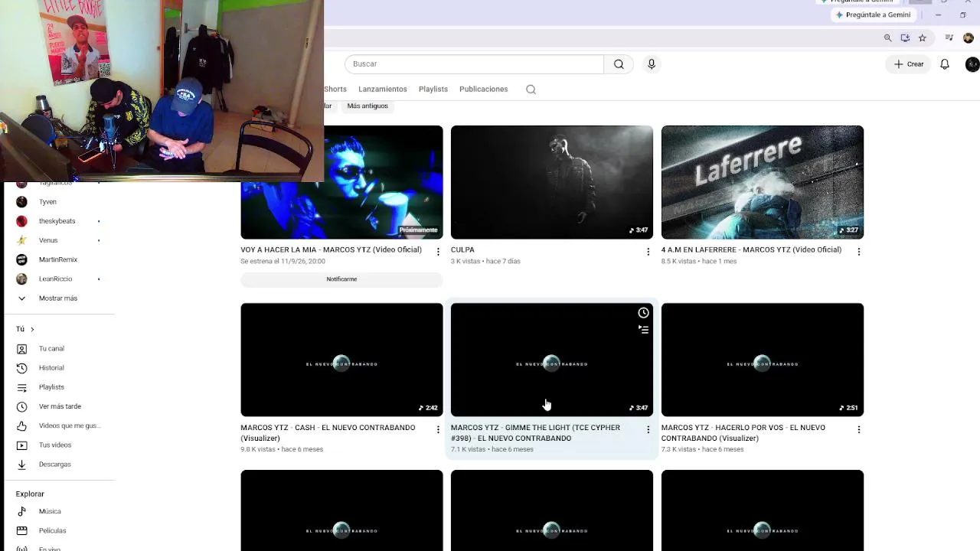Play the CASH visualizer thumbnail
Image resolution: width=980 pixels, height=551 pixels.
click(x=341, y=360)
